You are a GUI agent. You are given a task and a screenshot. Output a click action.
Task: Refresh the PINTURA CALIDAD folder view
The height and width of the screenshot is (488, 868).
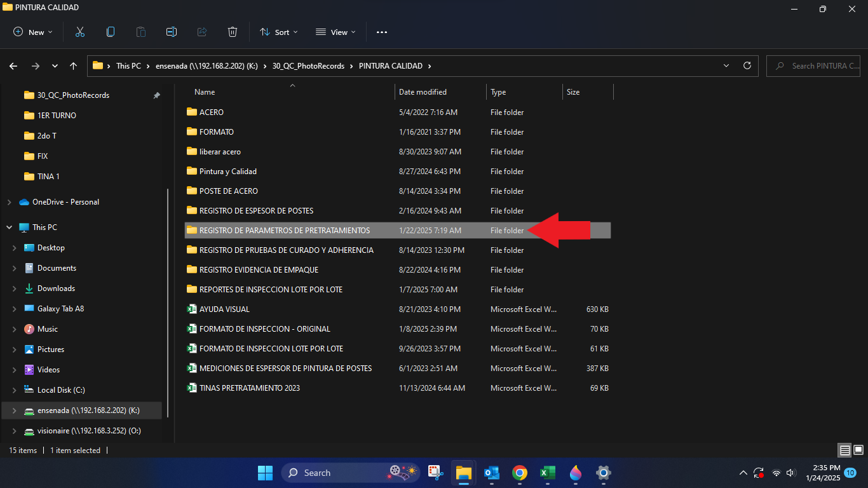click(x=747, y=65)
